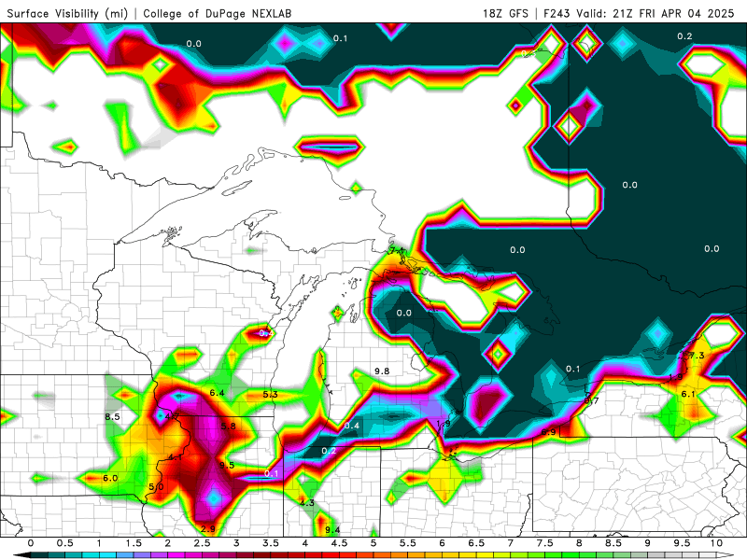Click the "10" label on the color scale
The image size is (747, 560).
click(716, 543)
